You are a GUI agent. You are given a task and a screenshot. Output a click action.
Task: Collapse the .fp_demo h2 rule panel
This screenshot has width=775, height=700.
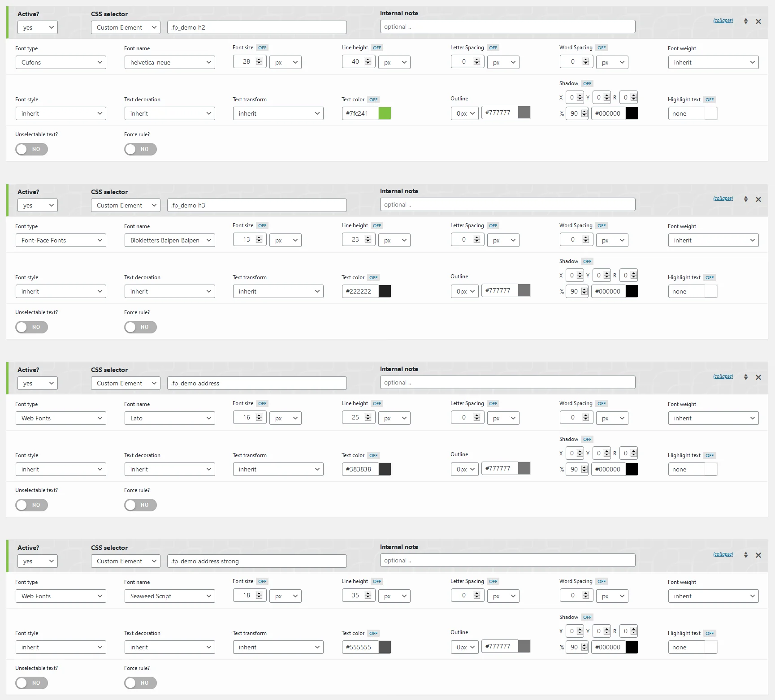723,21
